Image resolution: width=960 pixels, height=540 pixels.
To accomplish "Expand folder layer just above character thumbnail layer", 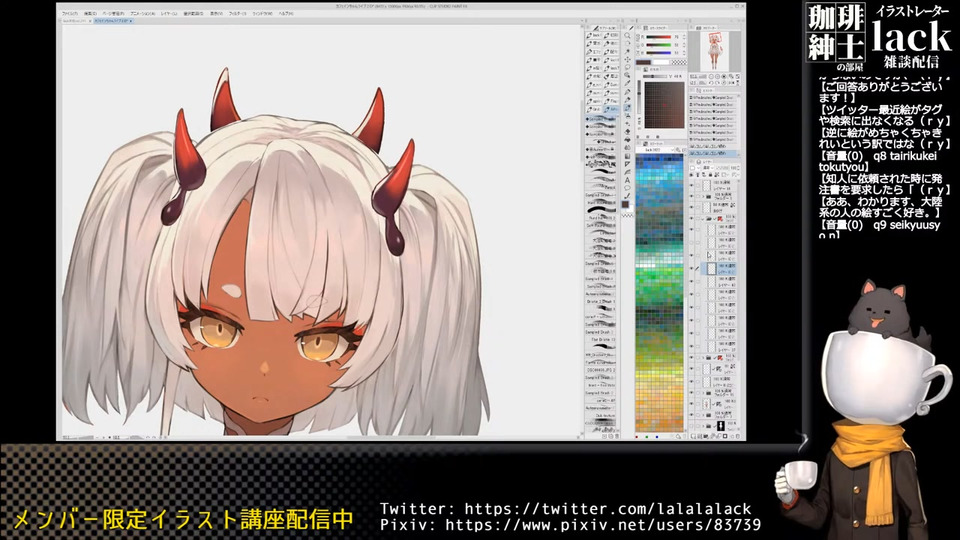I will point(703,393).
